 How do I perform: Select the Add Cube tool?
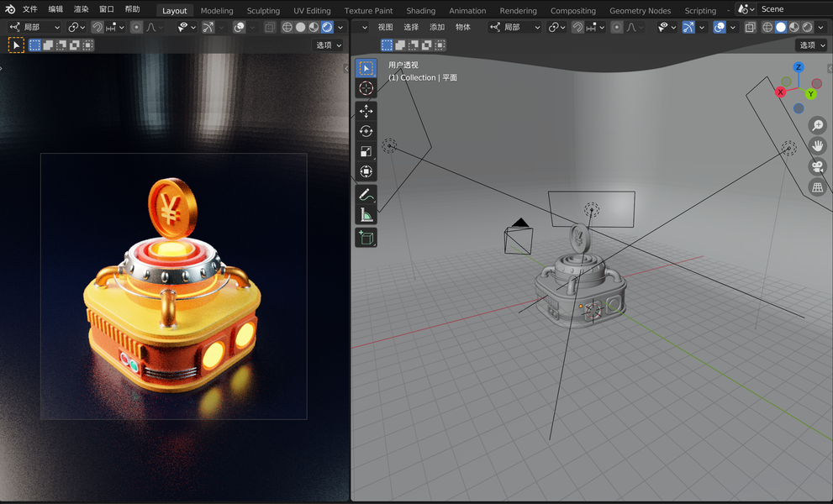pyautogui.click(x=366, y=238)
